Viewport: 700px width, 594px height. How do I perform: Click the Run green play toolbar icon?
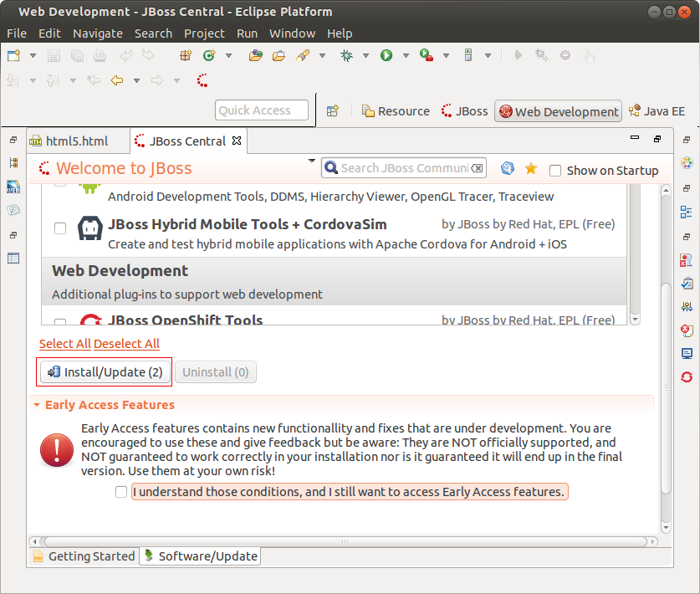[x=386, y=55]
